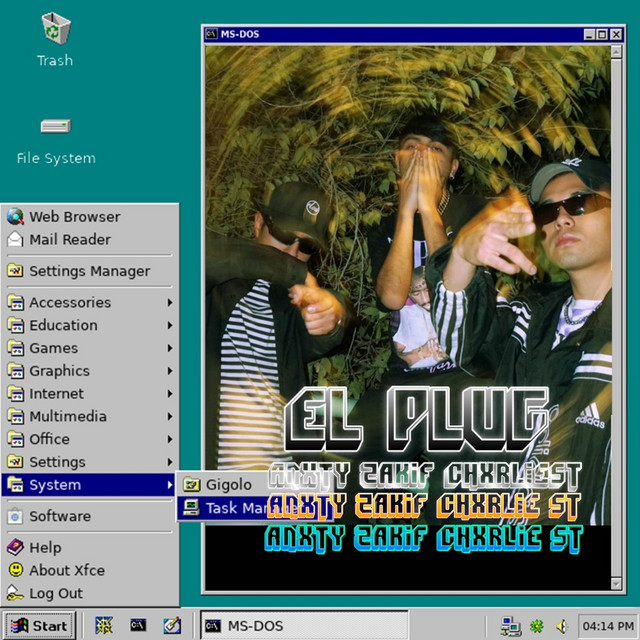
Task: Click the Start button
Action: [38, 626]
